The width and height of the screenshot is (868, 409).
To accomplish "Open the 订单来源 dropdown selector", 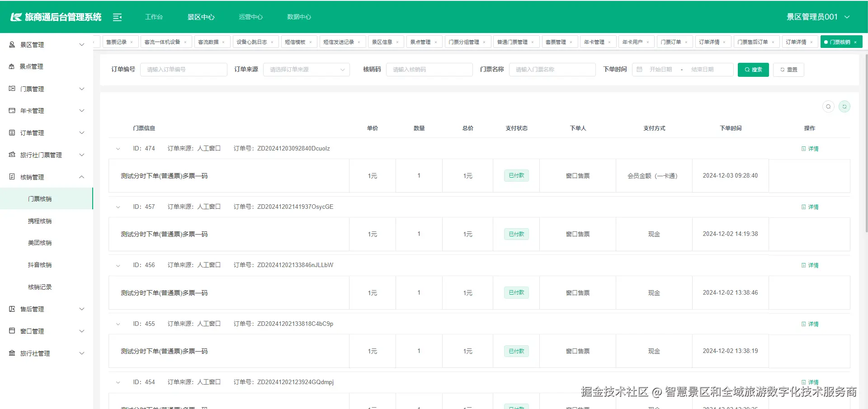I will point(307,69).
